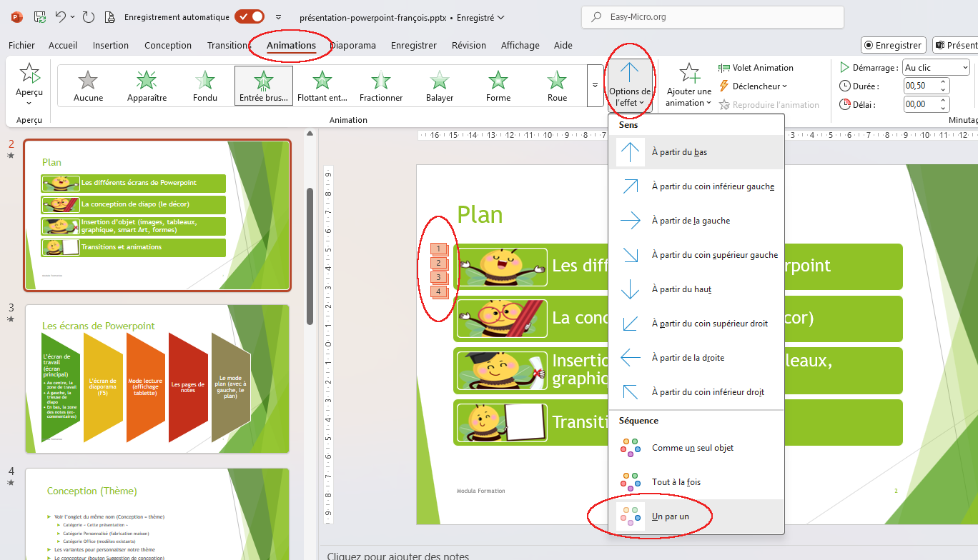Expand the animation gallery more arrow
The image size is (978, 560).
pyautogui.click(x=595, y=86)
